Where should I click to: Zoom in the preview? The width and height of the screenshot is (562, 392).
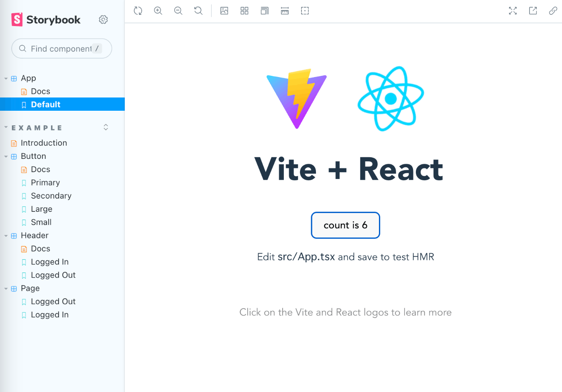(x=158, y=11)
